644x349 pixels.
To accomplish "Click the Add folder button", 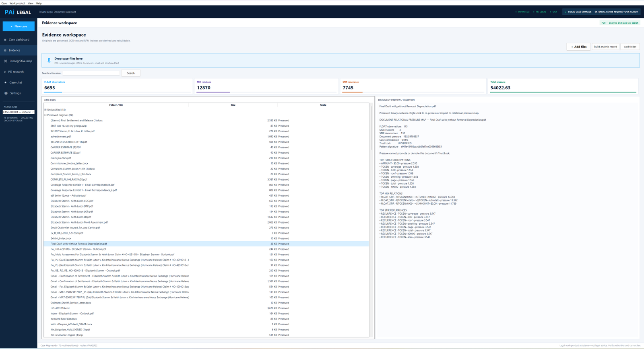I will [x=630, y=47].
